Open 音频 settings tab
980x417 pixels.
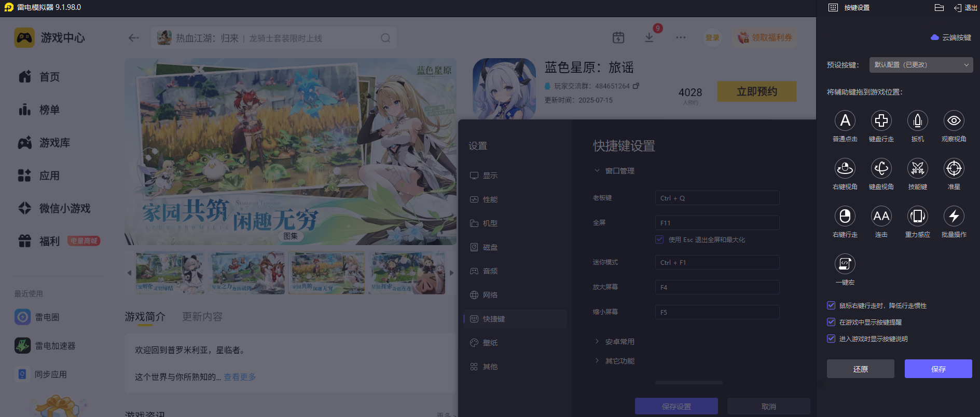[x=515, y=271]
